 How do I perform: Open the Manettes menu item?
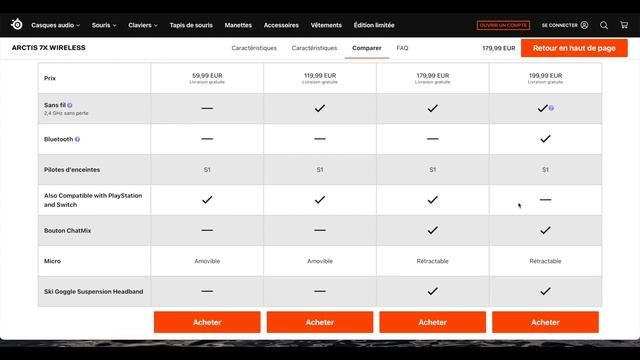[238, 25]
